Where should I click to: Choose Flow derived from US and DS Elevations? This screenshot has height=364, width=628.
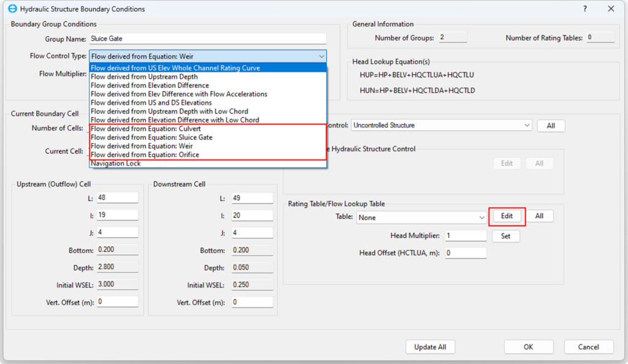click(x=151, y=103)
